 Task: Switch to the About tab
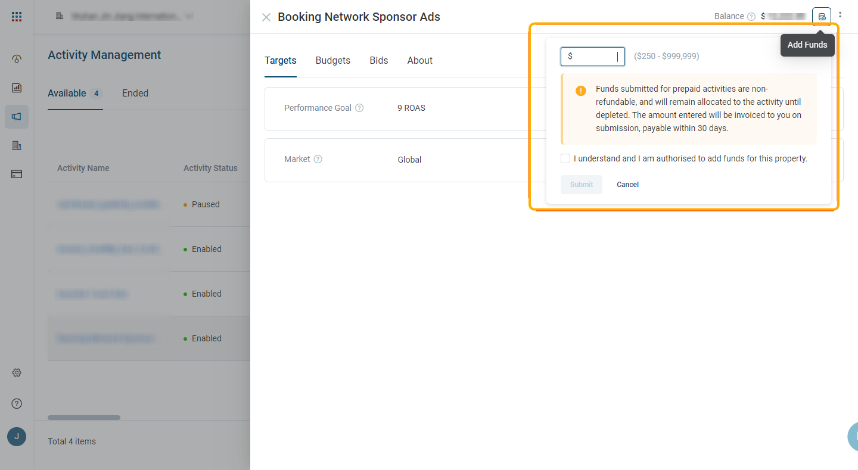[420, 61]
